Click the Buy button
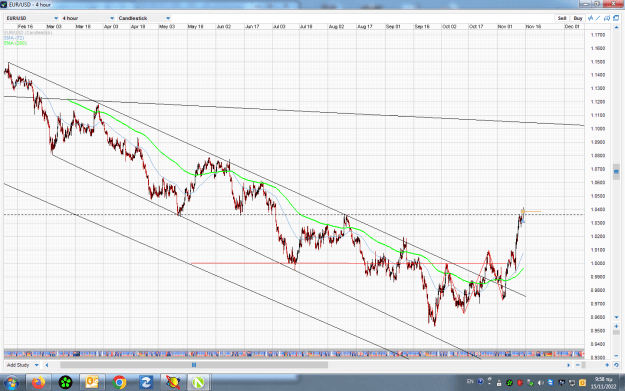The height and width of the screenshot is (391, 625). [x=578, y=18]
